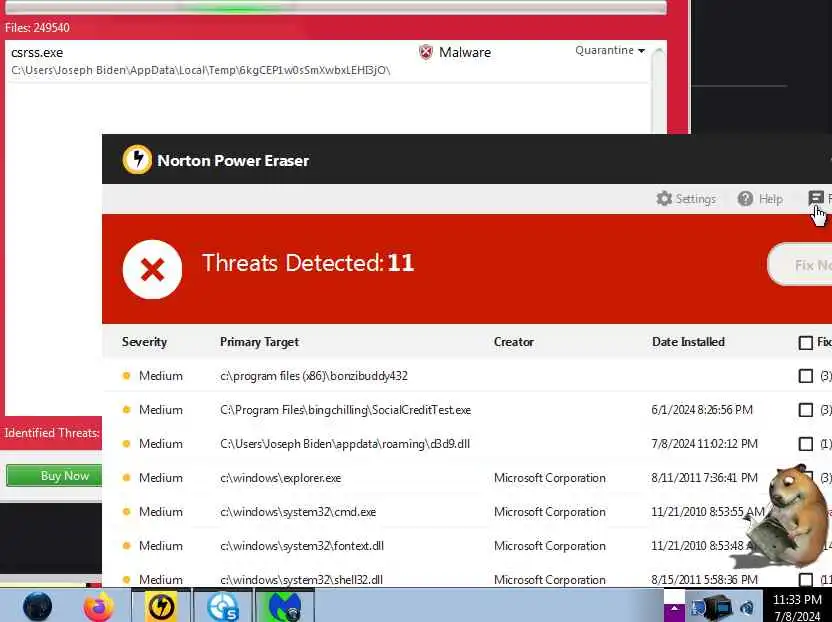The width and height of the screenshot is (832, 622).
Task: Launch Firefox from the taskbar
Action: point(99,606)
